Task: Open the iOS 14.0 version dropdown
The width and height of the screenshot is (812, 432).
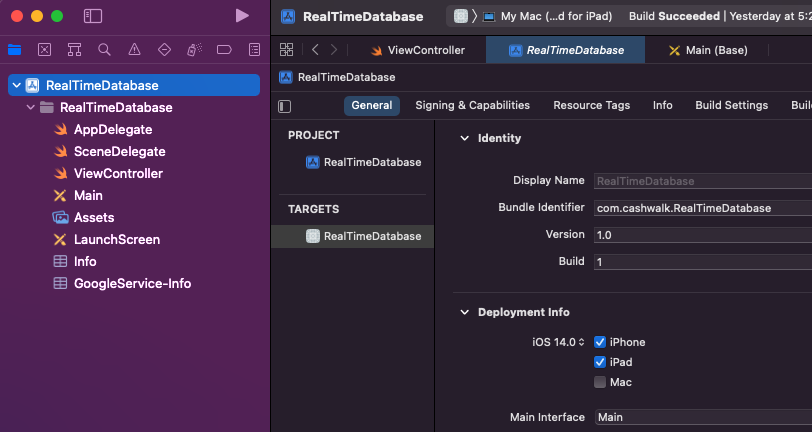Action: pyautogui.click(x=559, y=342)
